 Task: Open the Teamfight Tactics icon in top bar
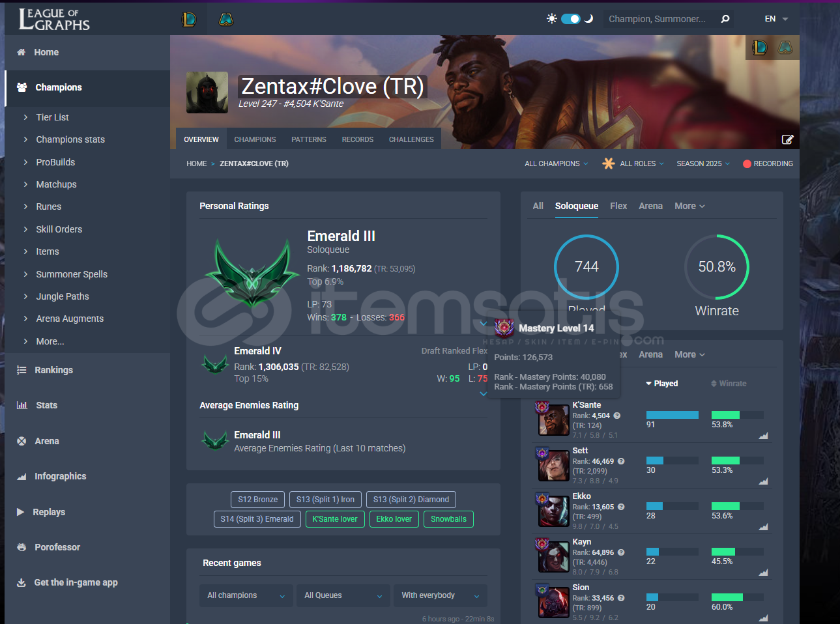click(x=226, y=20)
